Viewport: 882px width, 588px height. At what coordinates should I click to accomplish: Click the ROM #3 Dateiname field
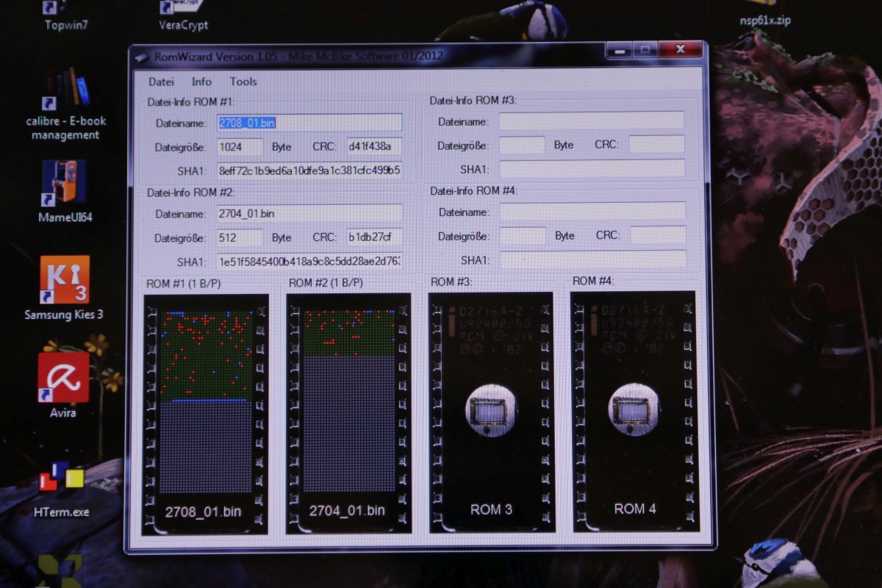pos(591,121)
